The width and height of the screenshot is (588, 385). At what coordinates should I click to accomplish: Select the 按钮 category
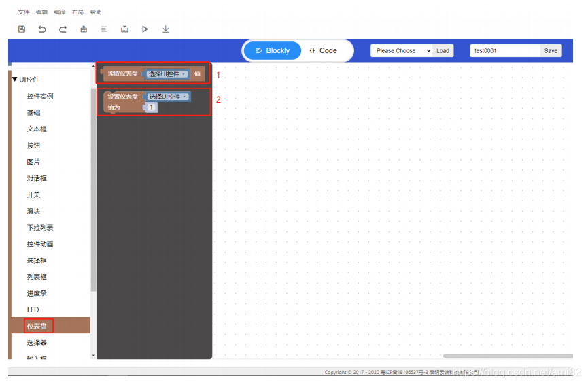click(33, 145)
